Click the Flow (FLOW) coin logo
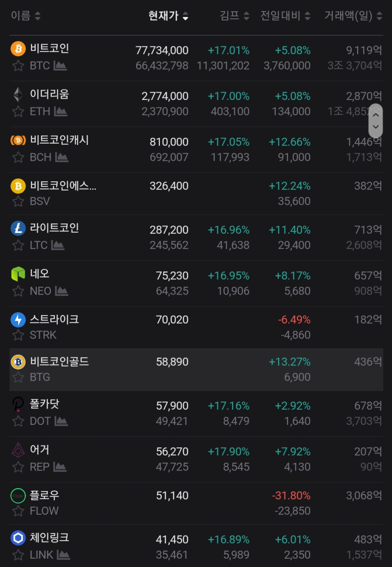This screenshot has width=392, height=567. [x=17, y=496]
